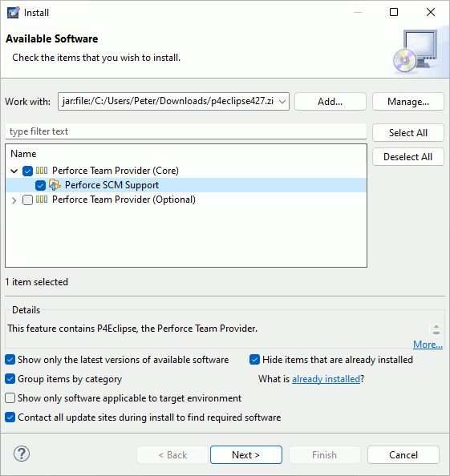Expand Perforce Team Provider (Optional) tree node

pyautogui.click(x=14, y=200)
